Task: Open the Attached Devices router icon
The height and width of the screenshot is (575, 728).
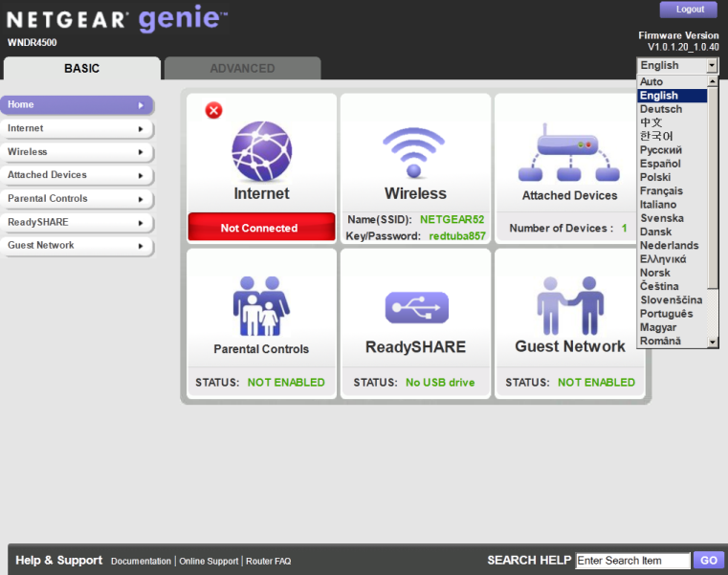Action: 569,153
